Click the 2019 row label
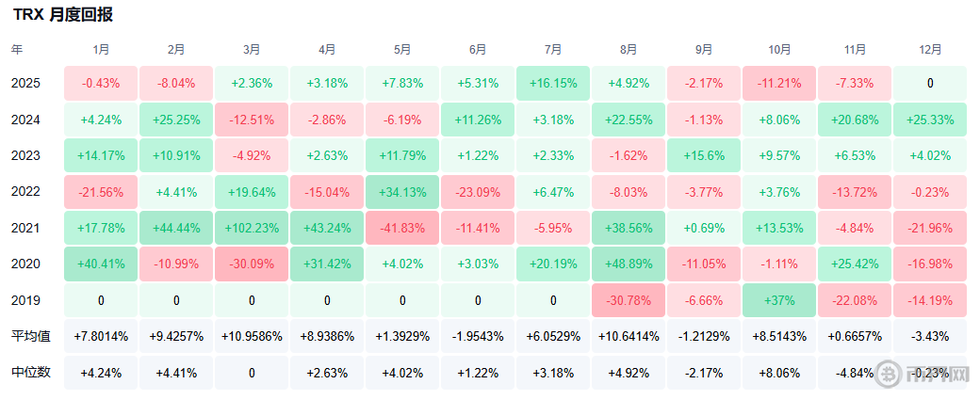980x400 pixels. 25,300
